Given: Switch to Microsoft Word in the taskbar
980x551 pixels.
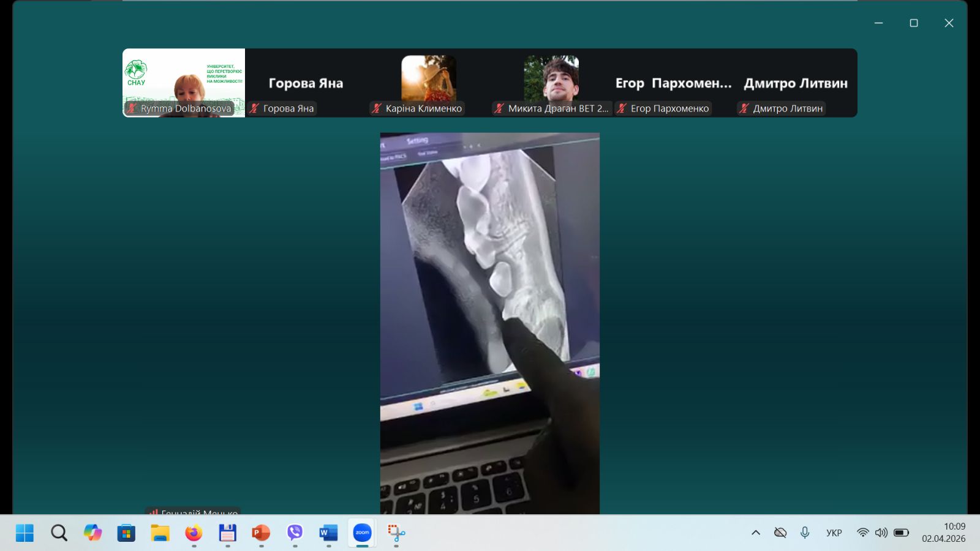Looking at the screenshot, I should [329, 533].
